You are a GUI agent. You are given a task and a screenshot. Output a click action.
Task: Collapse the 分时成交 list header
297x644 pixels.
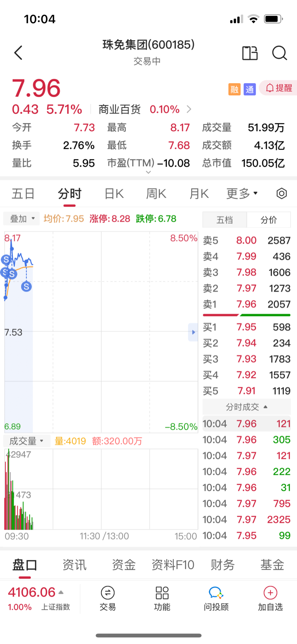tap(247, 407)
